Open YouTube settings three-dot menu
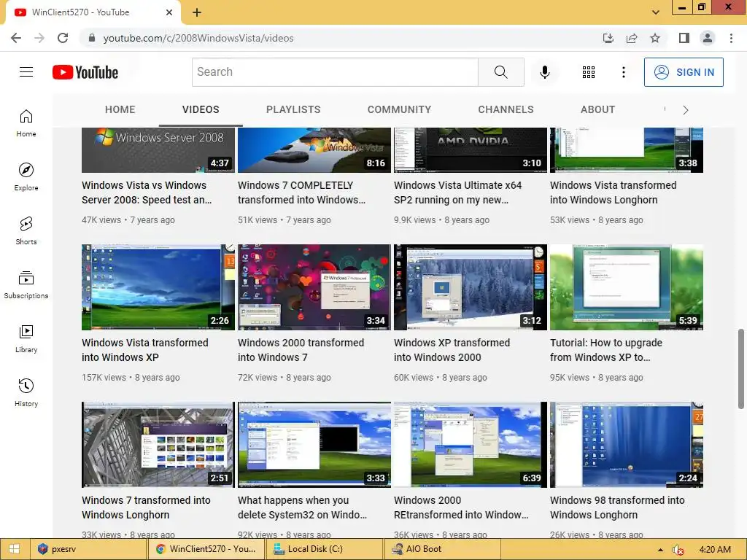The height and width of the screenshot is (560, 747). coord(623,72)
